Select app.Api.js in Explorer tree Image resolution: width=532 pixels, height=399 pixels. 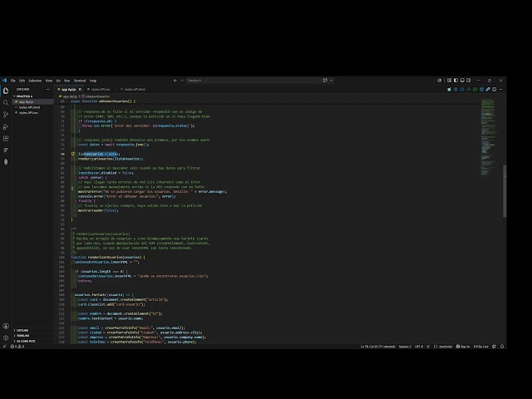[33, 101]
